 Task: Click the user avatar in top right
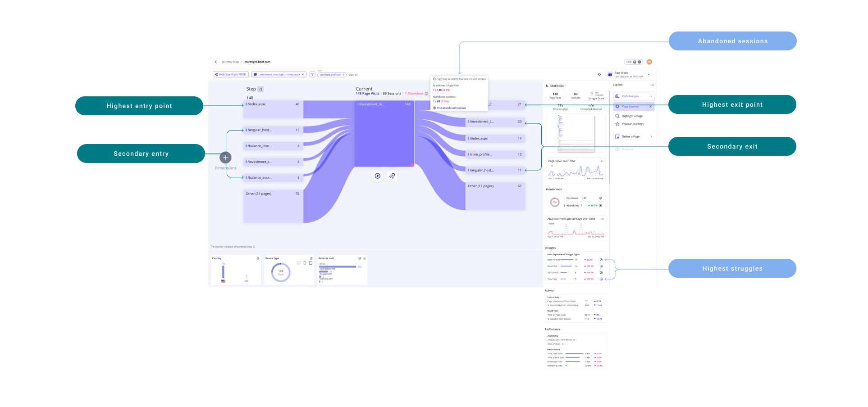tap(649, 62)
